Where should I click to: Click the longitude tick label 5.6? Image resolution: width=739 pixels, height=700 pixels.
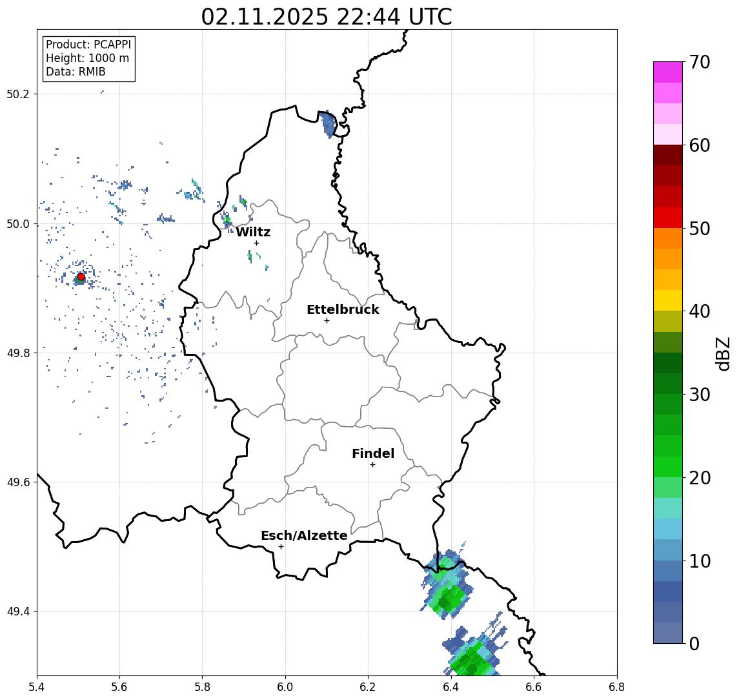click(x=119, y=687)
